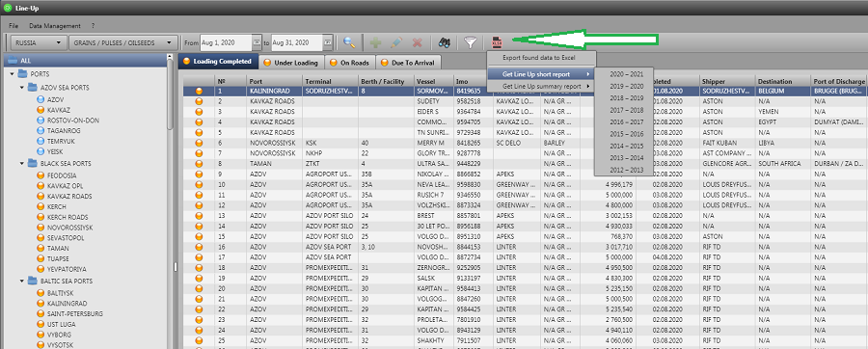This screenshot has height=349, width=868.
Task: Select SEVASTOPOL in the tree
Action: tap(66, 238)
